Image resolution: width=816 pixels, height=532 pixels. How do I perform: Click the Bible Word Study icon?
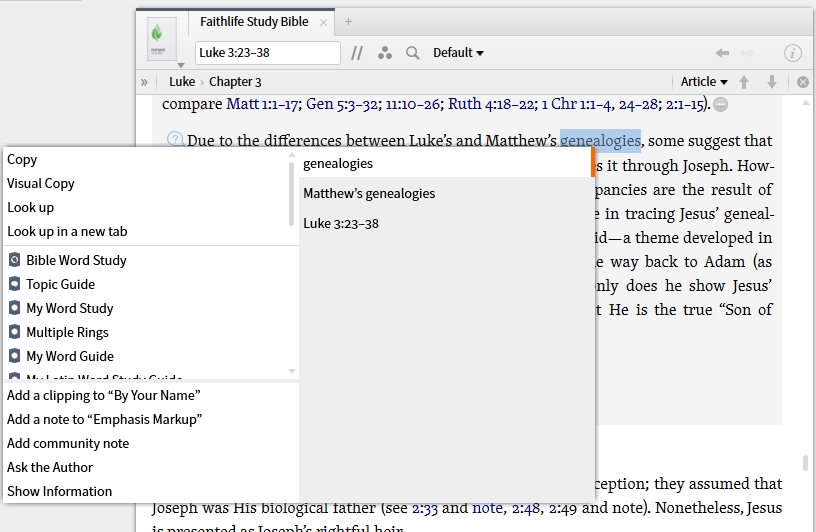click(x=15, y=260)
